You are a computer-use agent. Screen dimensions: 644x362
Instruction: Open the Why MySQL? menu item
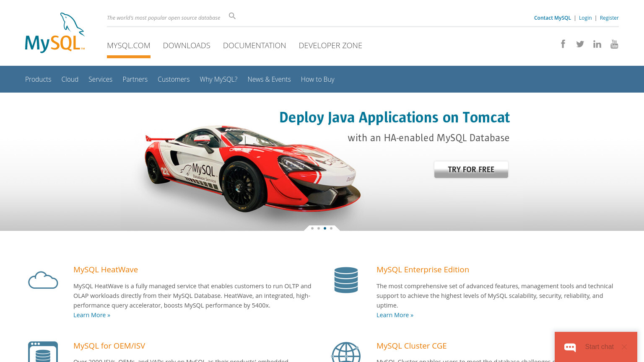click(218, 79)
